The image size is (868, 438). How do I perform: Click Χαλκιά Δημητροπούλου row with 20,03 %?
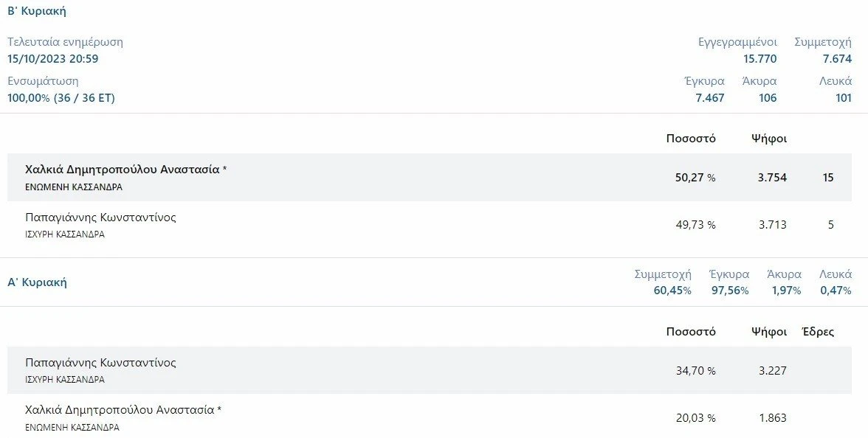[429, 417]
